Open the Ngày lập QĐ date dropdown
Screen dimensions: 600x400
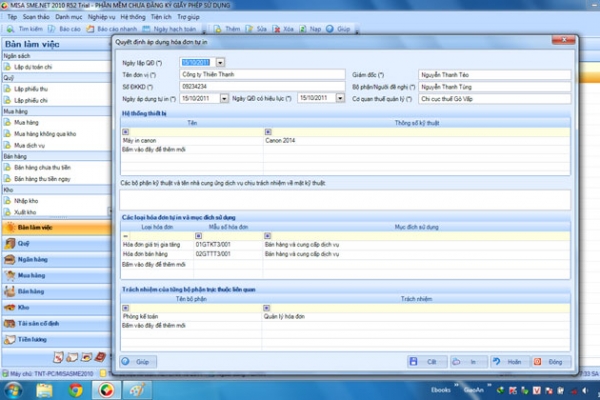coord(219,61)
